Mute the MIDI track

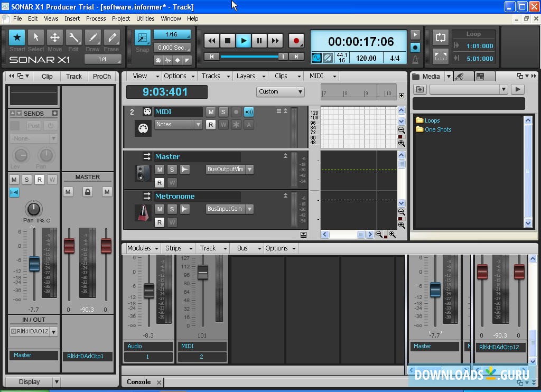pos(211,112)
